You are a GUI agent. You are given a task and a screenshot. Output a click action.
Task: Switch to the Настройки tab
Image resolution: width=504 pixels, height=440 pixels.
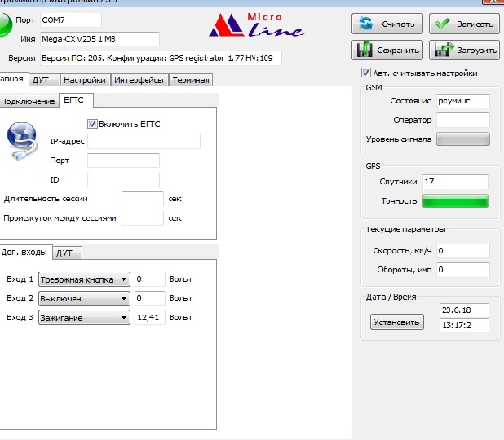coord(84,81)
